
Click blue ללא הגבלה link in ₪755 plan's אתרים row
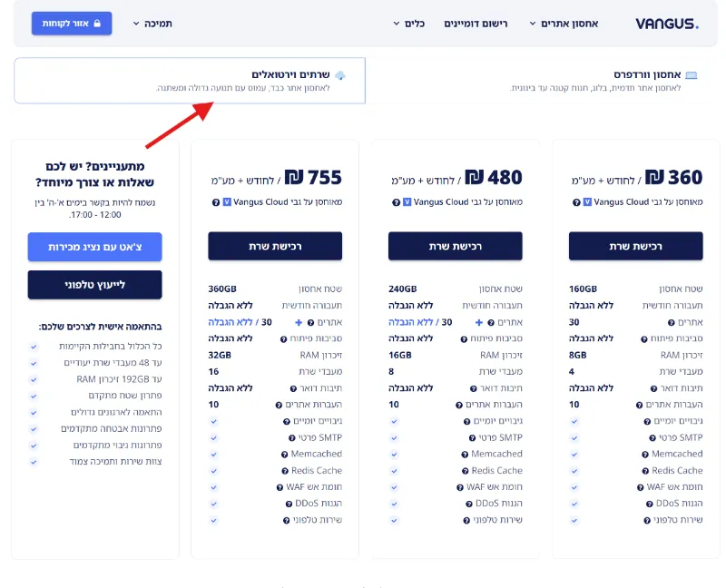click(231, 322)
